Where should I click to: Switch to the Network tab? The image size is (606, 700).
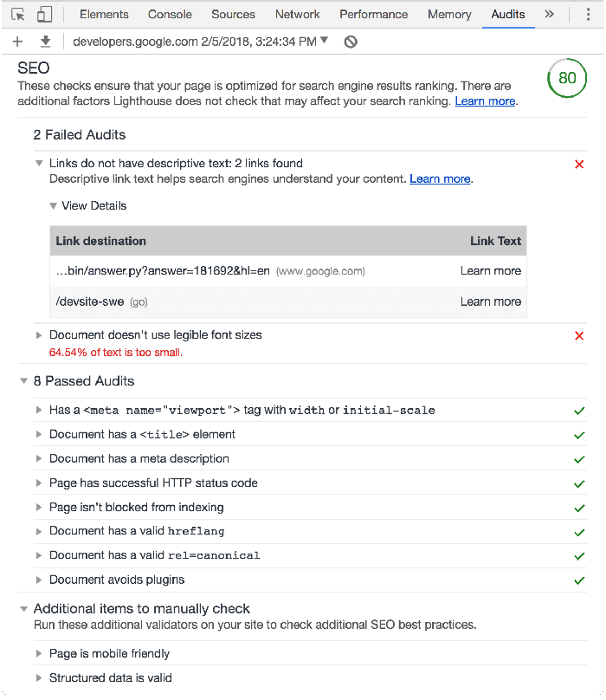pyautogui.click(x=297, y=15)
